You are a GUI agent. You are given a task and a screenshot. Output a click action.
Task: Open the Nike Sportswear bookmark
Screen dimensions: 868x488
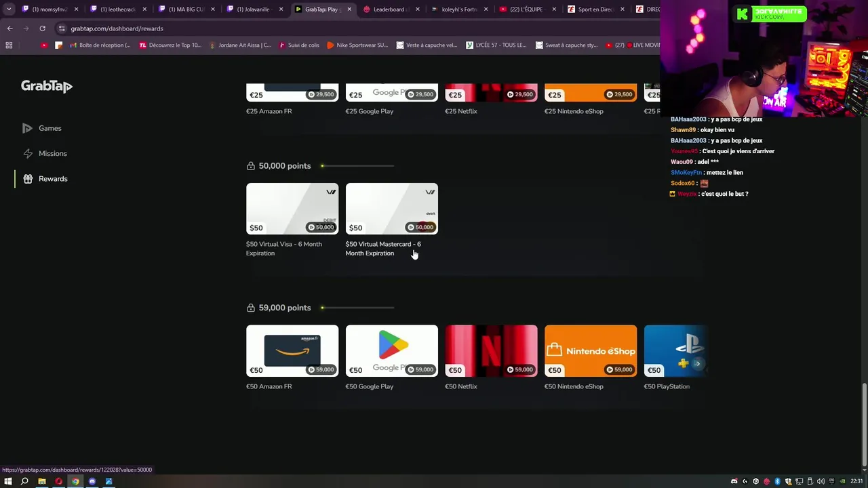point(357,45)
